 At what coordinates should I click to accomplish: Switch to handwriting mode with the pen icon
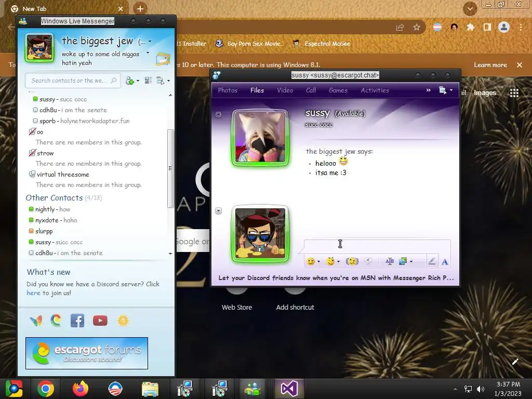432,261
